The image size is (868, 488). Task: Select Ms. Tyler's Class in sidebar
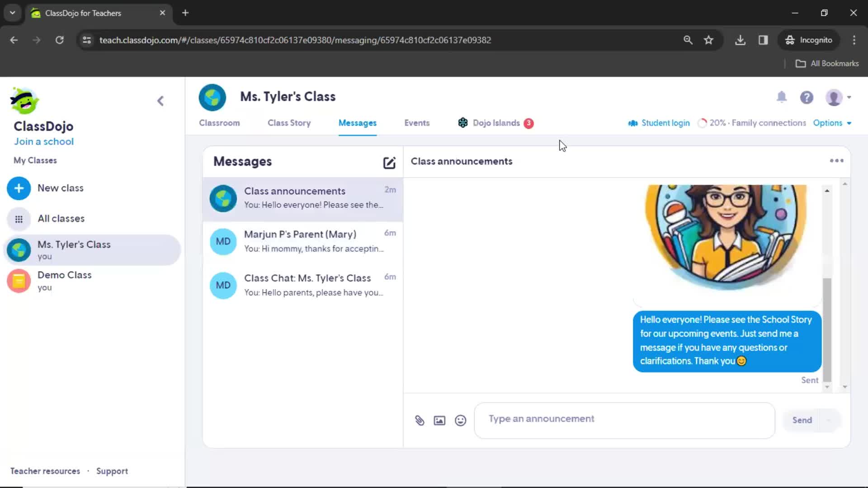(x=92, y=250)
